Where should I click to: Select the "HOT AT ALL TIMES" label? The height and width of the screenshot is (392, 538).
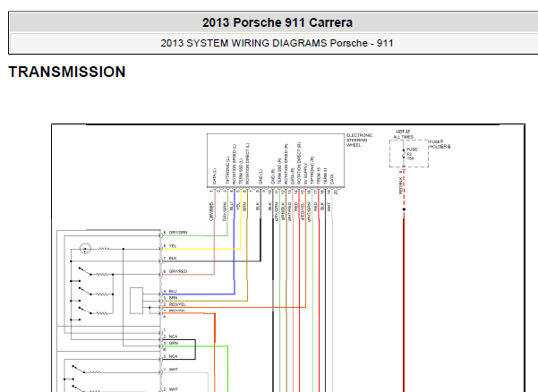403,134
